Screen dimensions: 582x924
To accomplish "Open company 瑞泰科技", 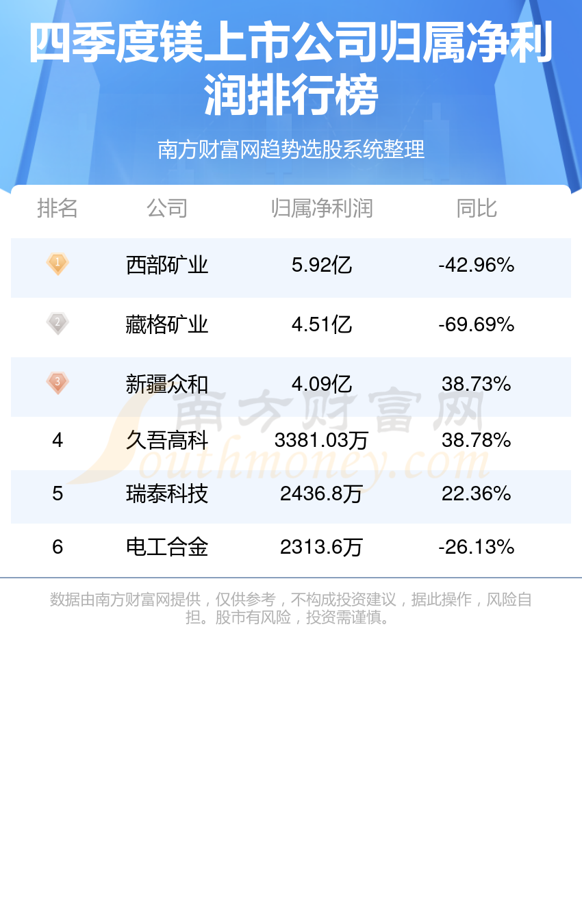I will point(167,493).
